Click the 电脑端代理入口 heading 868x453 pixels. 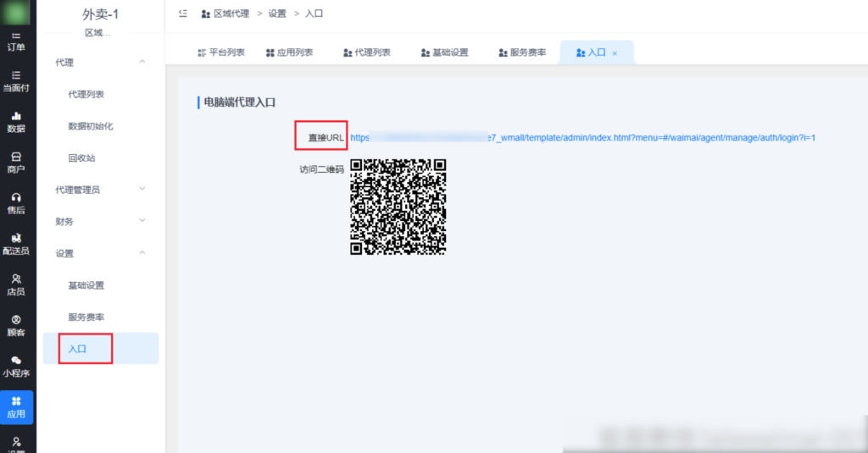click(240, 102)
